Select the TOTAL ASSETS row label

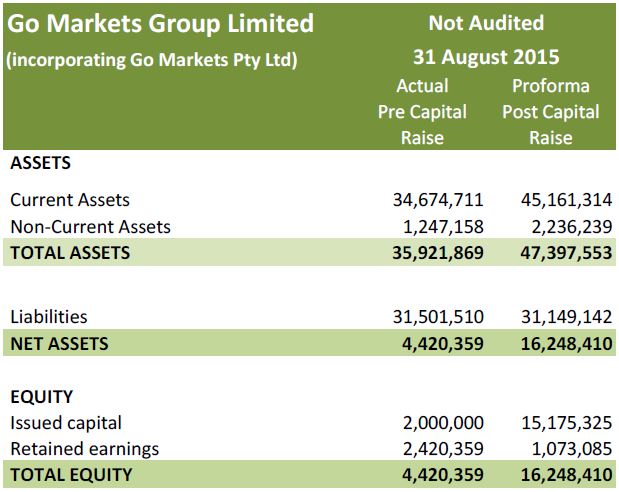click(69, 253)
